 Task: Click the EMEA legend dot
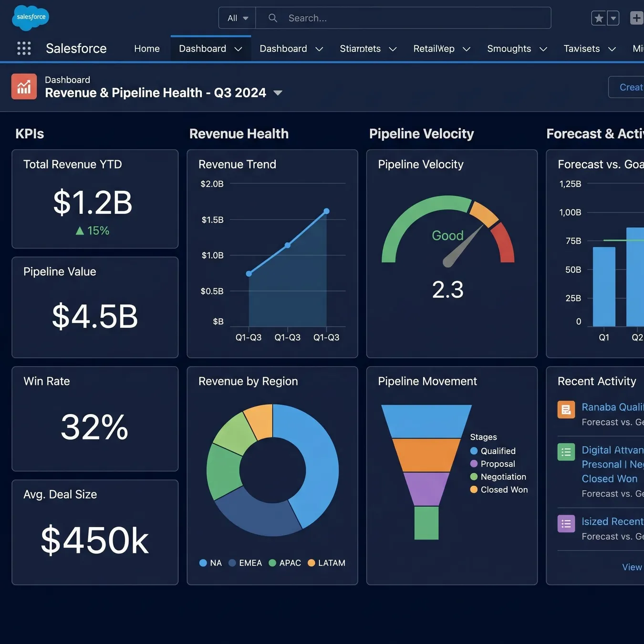pyautogui.click(x=232, y=563)
